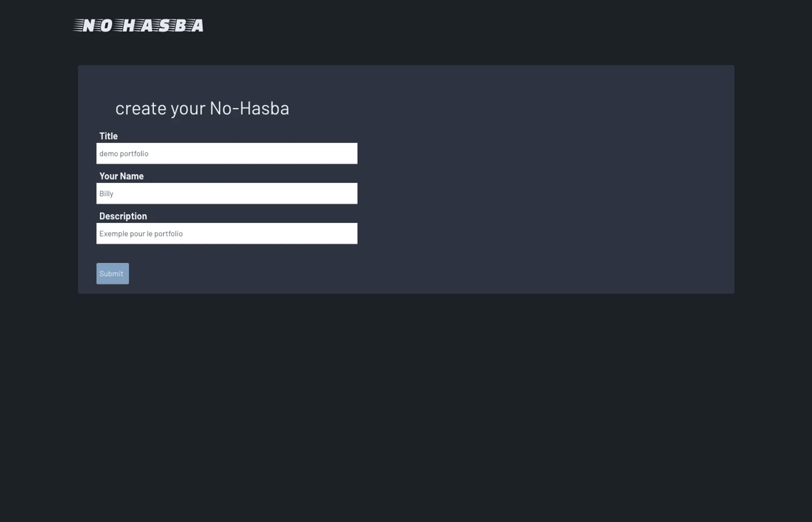
Task: Click the right end of Title input
Action: pyautogui.click(x=348, y=154)
